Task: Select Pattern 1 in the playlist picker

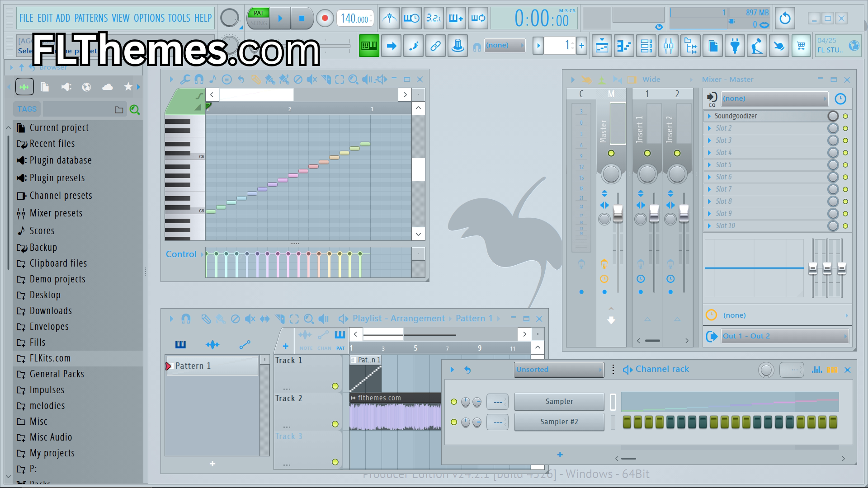Action: tap(212, 366)
